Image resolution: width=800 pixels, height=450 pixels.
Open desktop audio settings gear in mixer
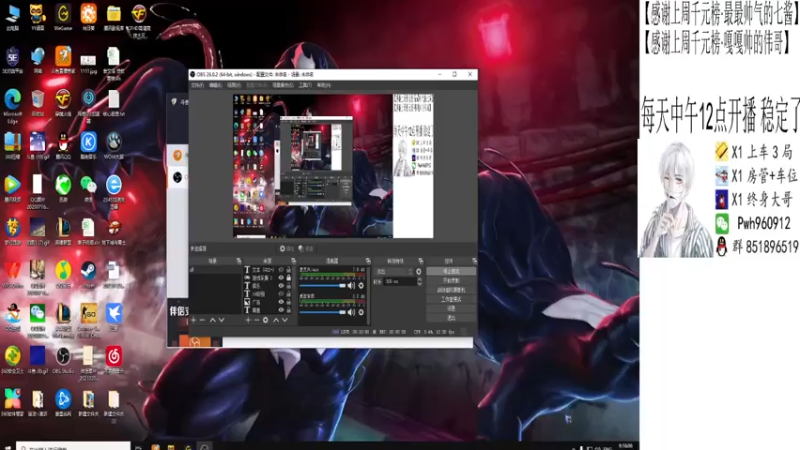click(361, 312)
